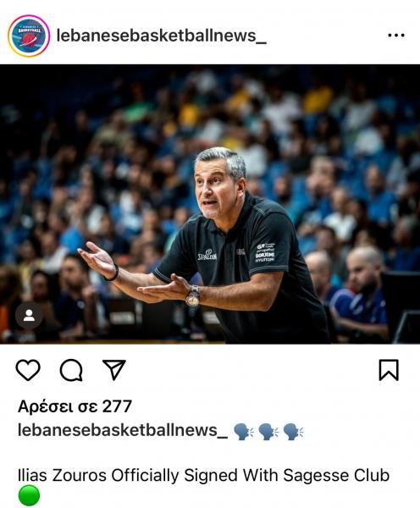Tap the green circle emoji in caption
This screenshot has height=508, width=420.
(x=29, y=495)
